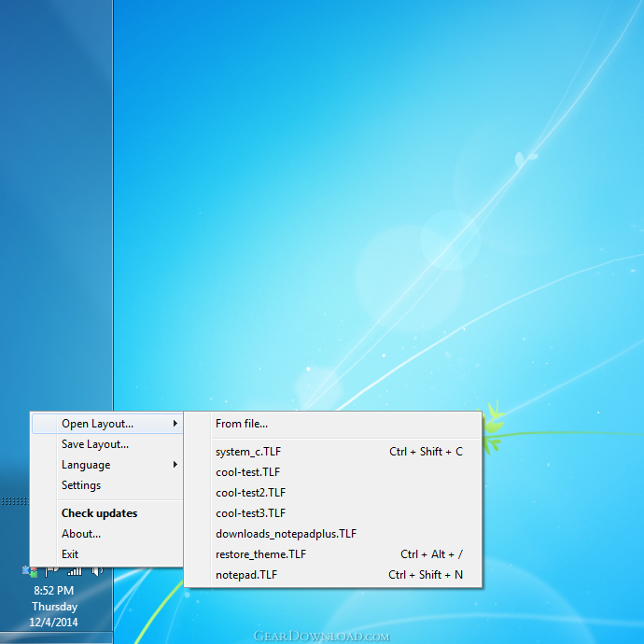644x644 pixels.
Task: Open Settings from the tray menu
Action: (x=107, y=485)
